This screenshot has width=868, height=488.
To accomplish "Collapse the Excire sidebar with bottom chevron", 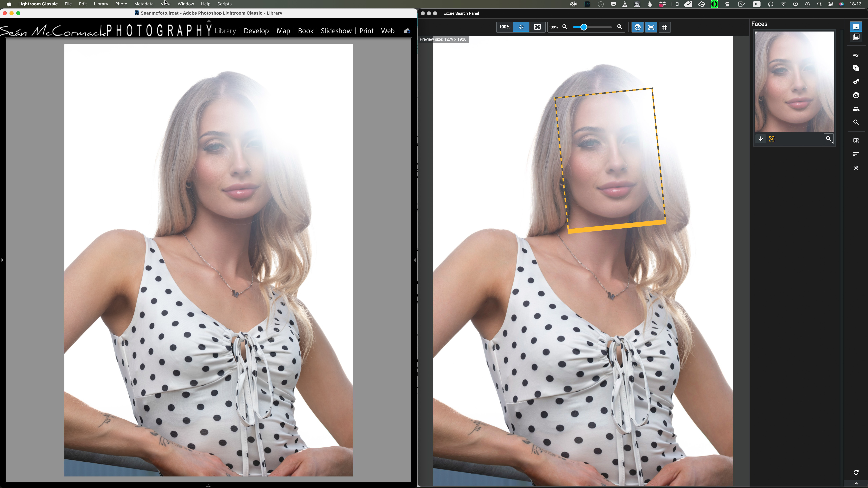I will coord(856,484).
